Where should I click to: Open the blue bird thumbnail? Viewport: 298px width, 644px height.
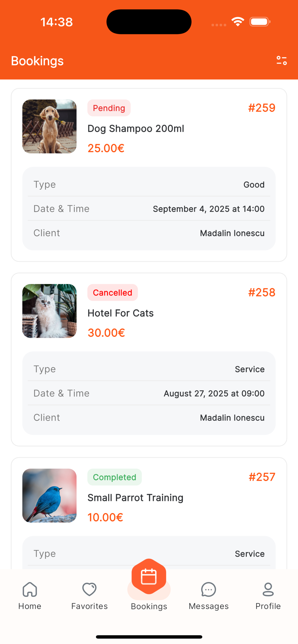coord(49,495)
